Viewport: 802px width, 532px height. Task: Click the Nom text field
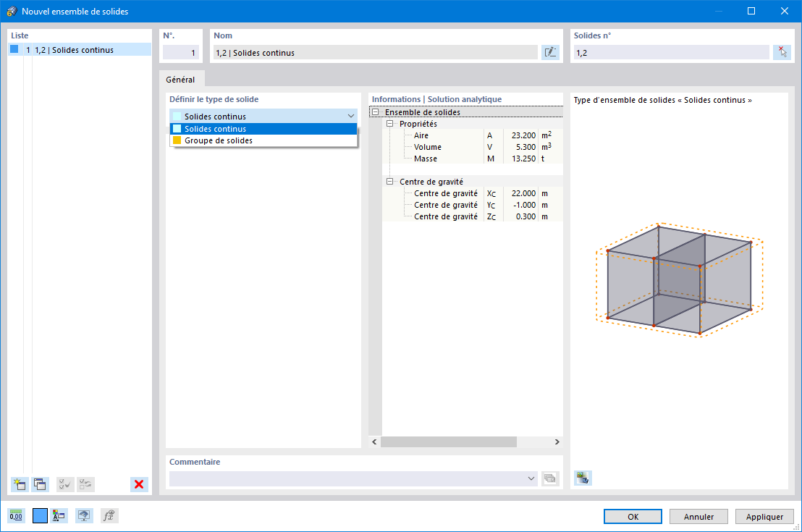pyautogui.click(x=376, y=53)
